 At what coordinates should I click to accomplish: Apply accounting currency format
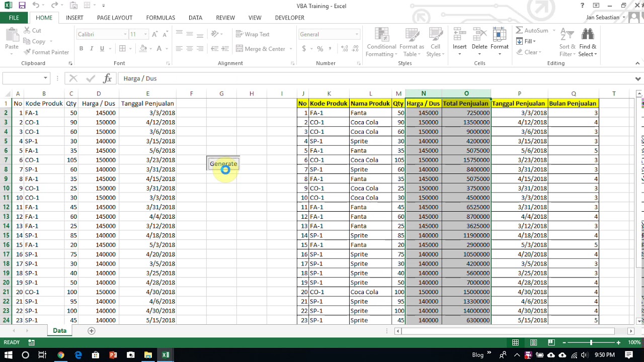[304, 49]
